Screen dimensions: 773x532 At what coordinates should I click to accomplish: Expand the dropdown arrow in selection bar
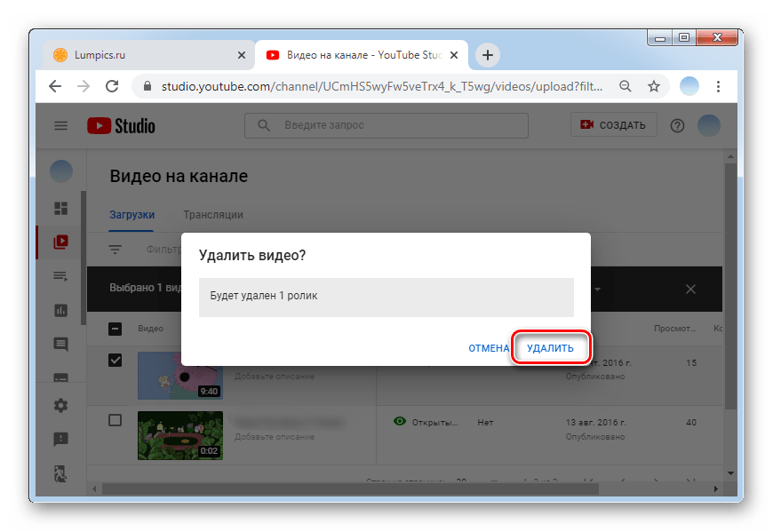pos(598,290)
